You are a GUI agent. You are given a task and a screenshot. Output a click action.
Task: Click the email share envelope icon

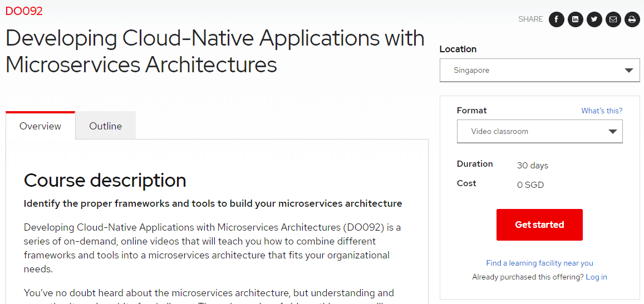613,19
